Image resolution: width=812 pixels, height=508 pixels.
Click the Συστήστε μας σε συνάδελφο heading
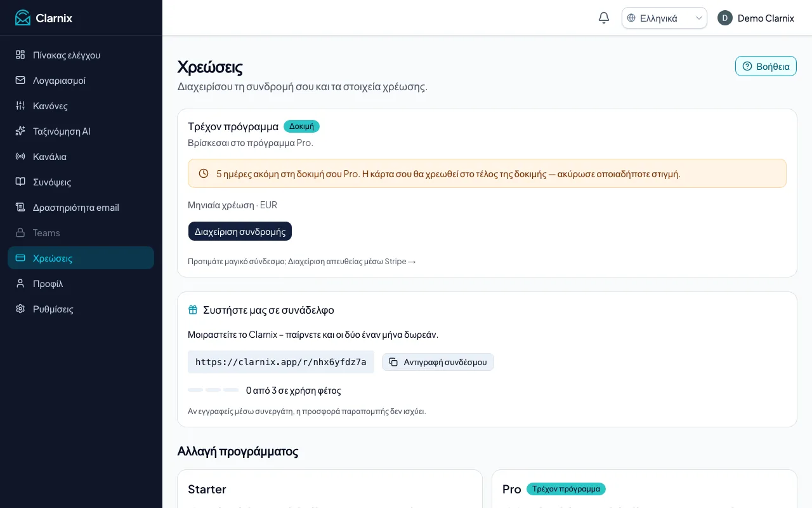[268, 310]
